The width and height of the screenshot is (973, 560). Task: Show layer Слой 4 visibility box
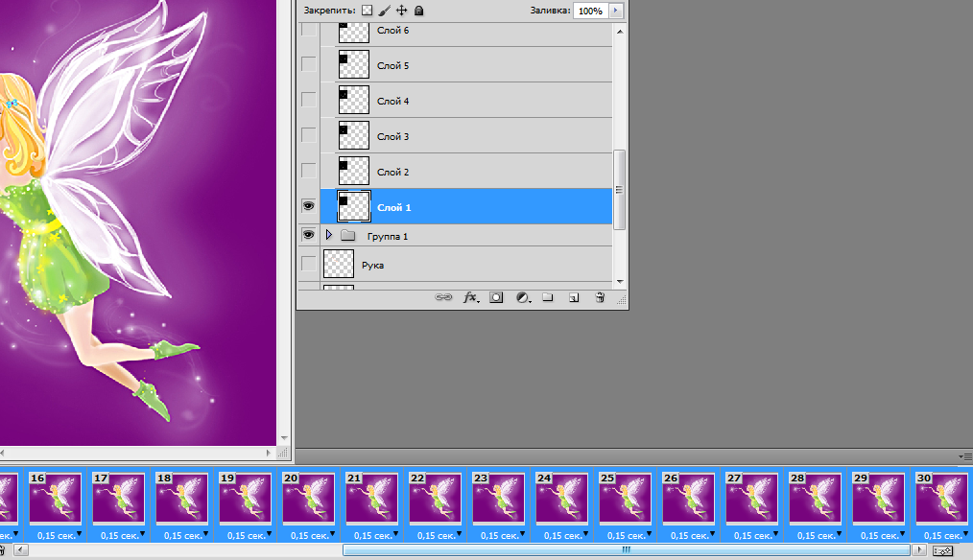308,99
